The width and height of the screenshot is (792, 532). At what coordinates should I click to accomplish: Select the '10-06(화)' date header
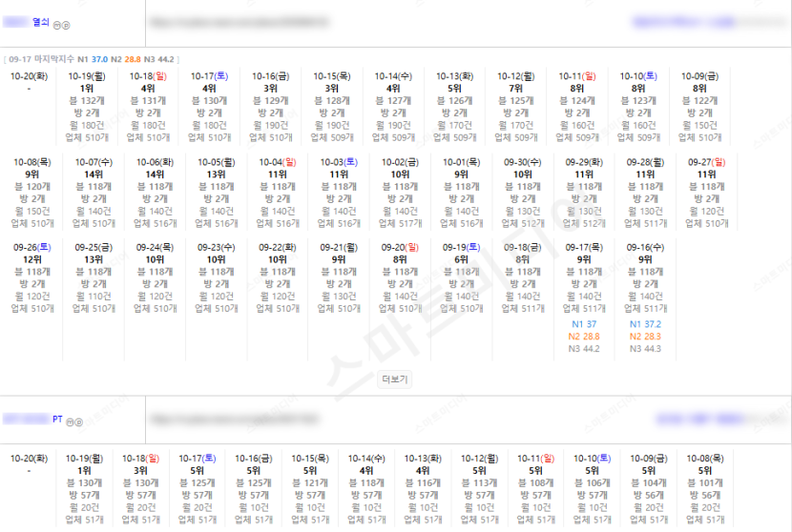tap(156, 162)
